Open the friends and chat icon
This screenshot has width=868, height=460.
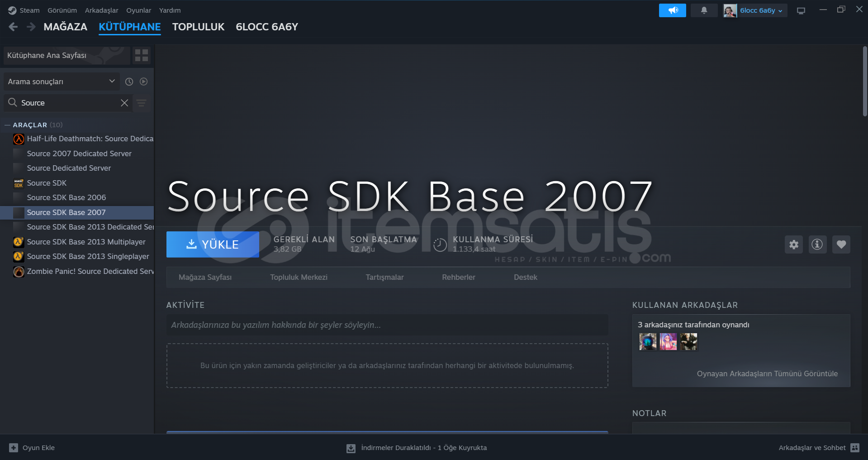click(854, 448)
